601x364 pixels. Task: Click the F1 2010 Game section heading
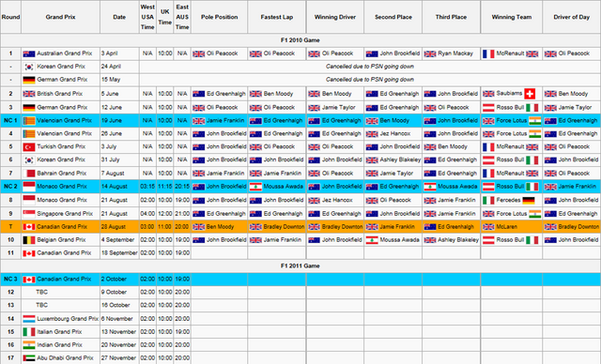[x=300, y=40]
